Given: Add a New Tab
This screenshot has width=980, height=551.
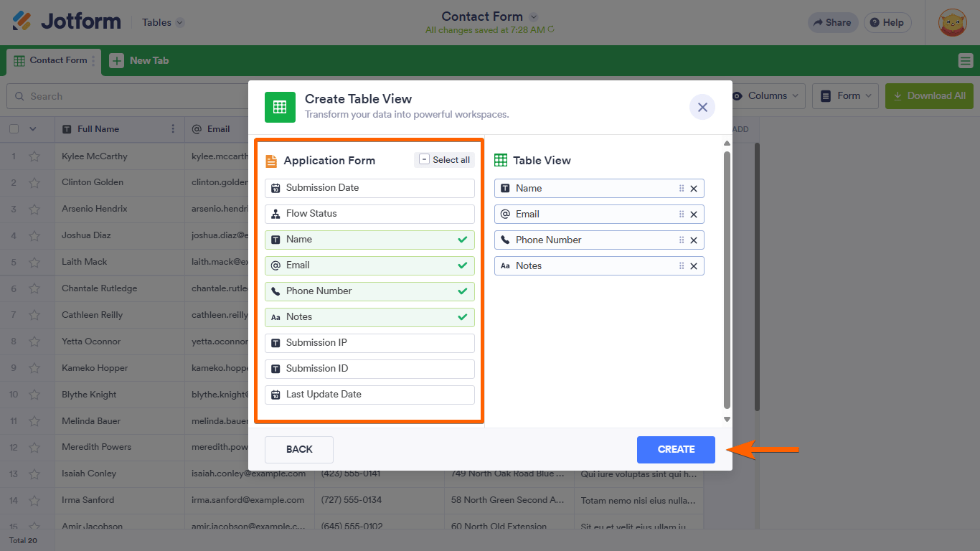Looking at the screenshot, I should 140,61.
